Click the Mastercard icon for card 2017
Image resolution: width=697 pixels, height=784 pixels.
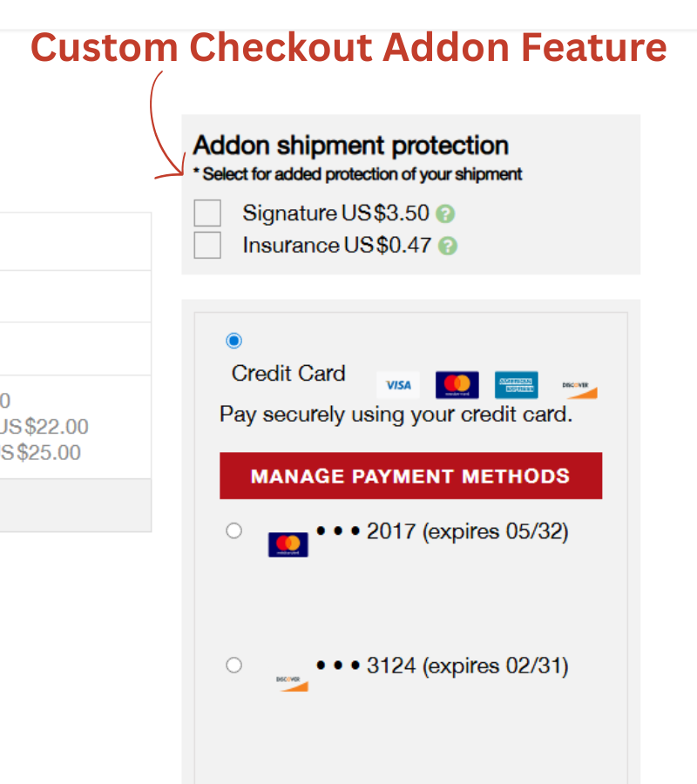tap(288, 544)
